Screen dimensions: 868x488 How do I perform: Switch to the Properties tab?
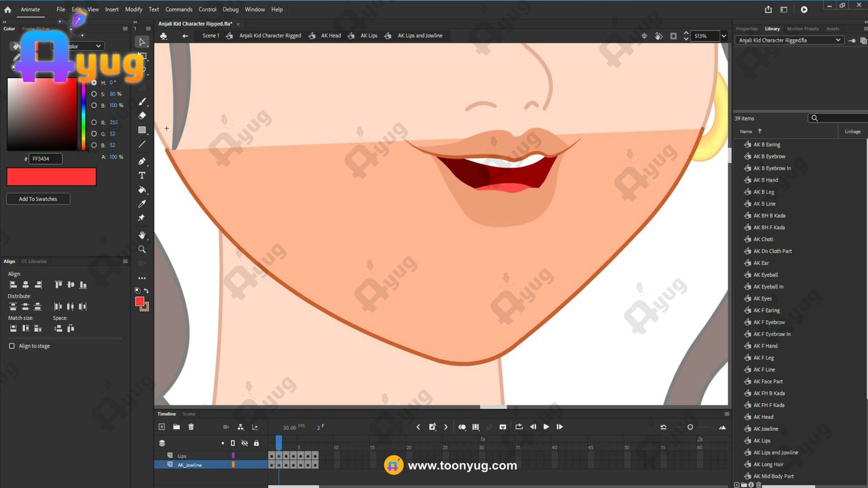(x=746, y=29)
